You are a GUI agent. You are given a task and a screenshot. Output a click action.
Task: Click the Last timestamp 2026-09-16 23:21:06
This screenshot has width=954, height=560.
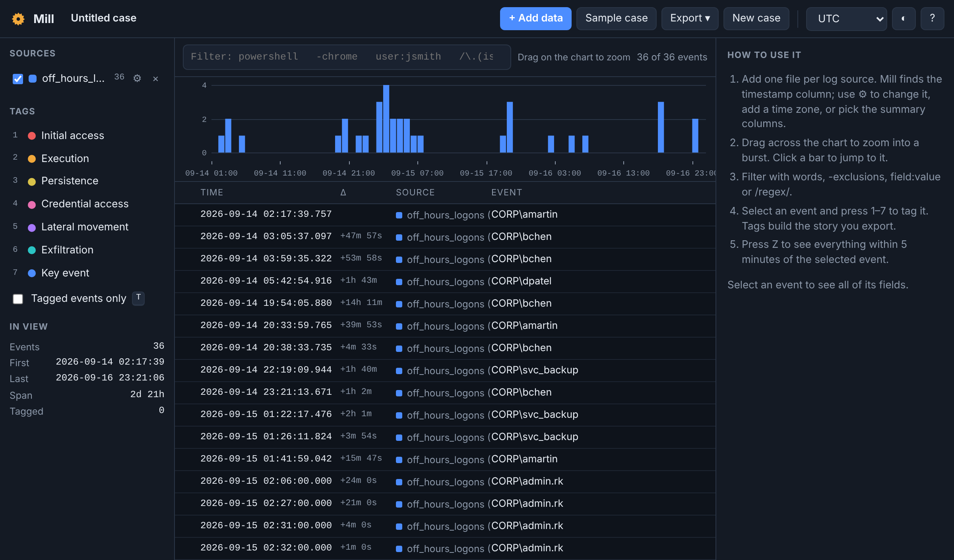[110, 378]
